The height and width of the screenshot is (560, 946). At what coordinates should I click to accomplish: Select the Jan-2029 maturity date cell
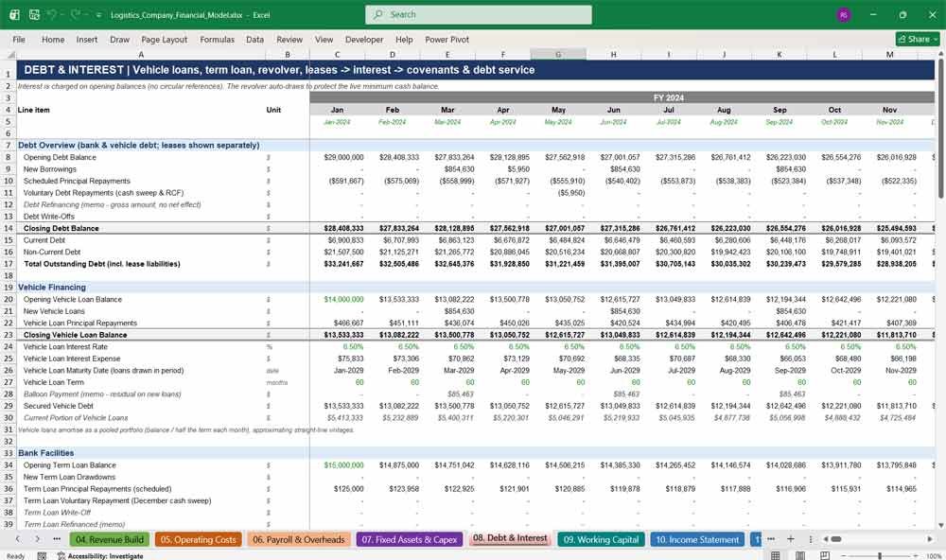pos(338,371)
